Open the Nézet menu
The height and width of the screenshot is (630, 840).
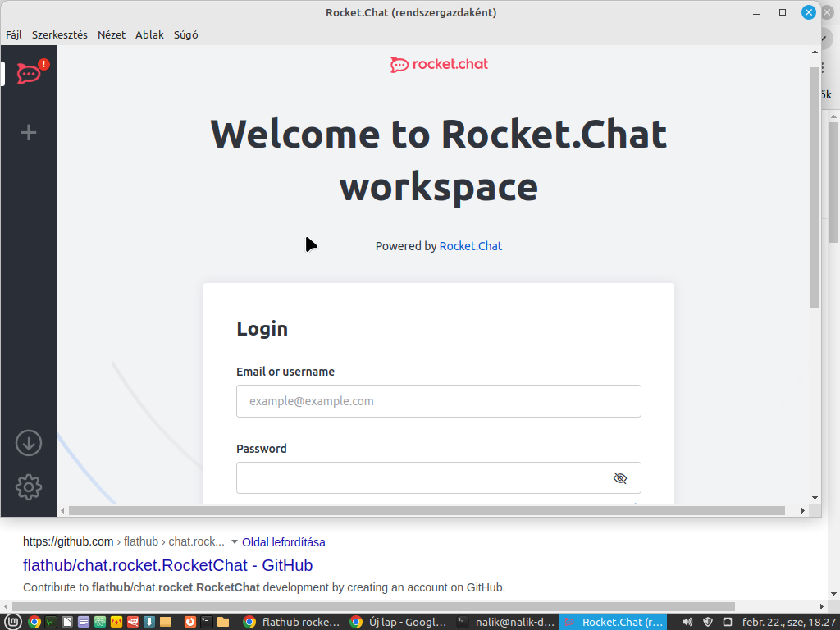112,34
